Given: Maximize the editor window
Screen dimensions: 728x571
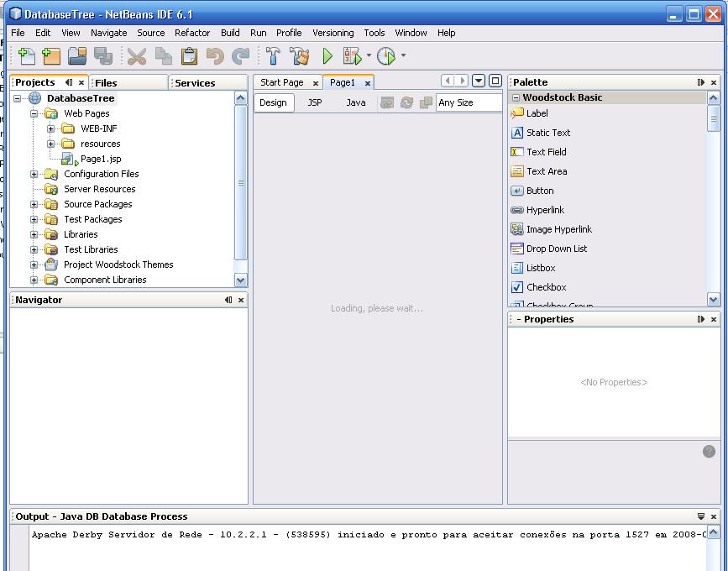Looking at the screenshot, I should pos(495,81).
